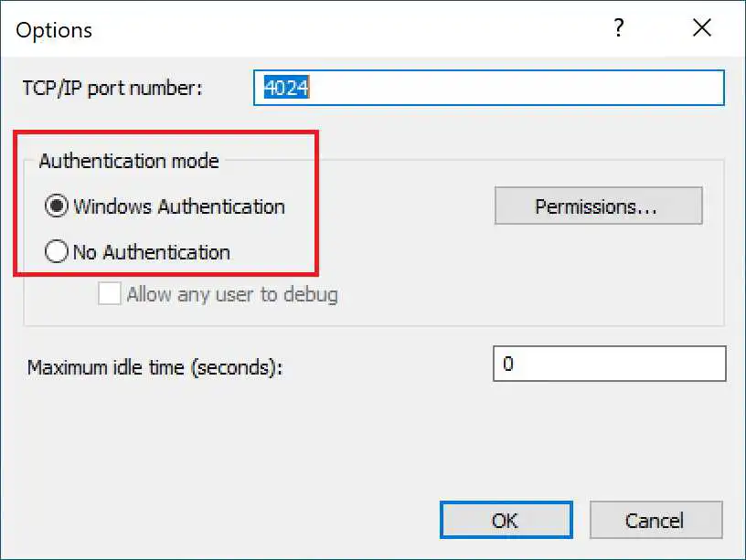Viewport: 746px width, 560px height.
Task: Select the Windows Authentication radio button
Action: [x=55, y=206]
